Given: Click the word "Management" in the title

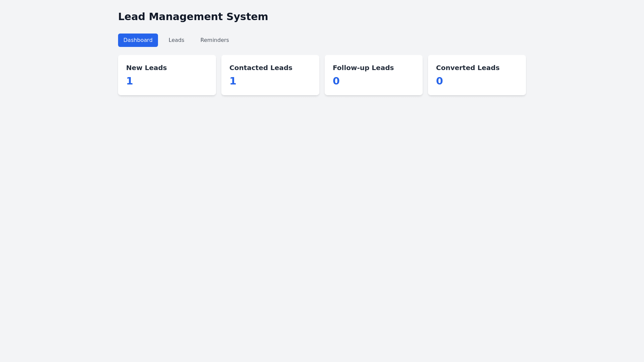Looking at the screenshot, I should 186,17.
